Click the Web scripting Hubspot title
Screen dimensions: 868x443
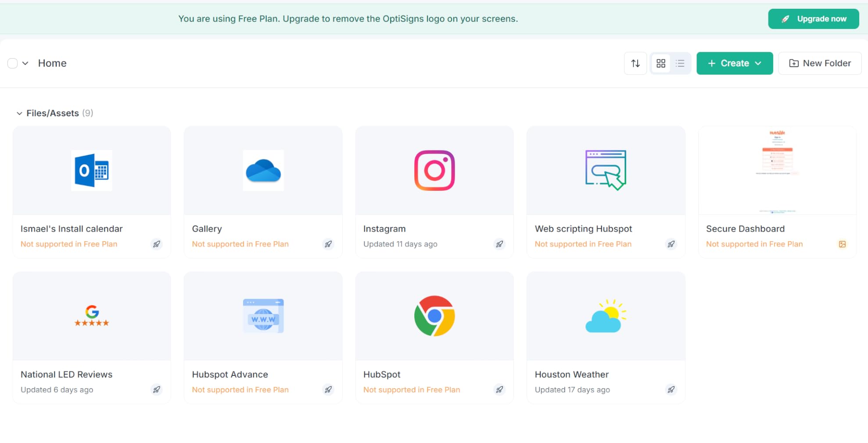coord(583,229)
